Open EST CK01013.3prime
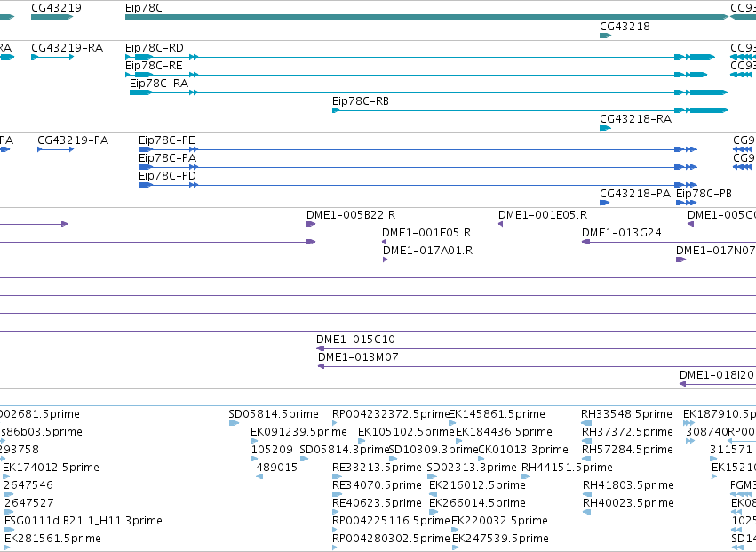756x552 pixels. click(x=481, y=459)
